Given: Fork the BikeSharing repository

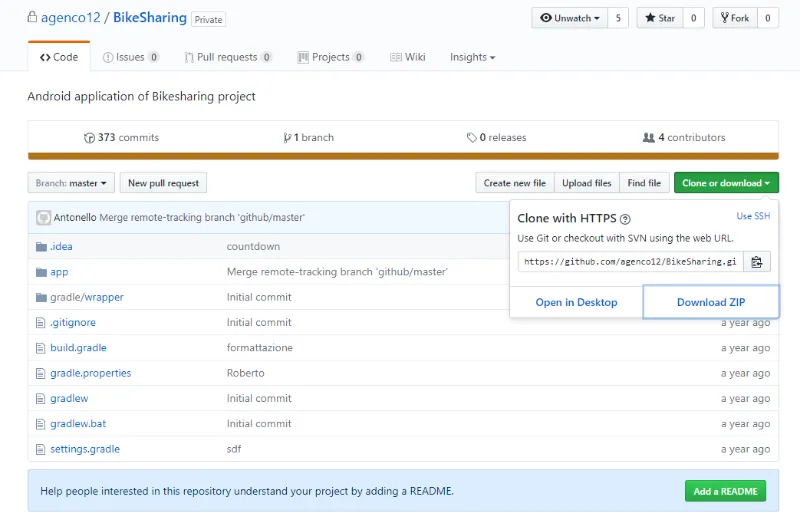Looking at the screenshot, I should click(x=734, y=18).
